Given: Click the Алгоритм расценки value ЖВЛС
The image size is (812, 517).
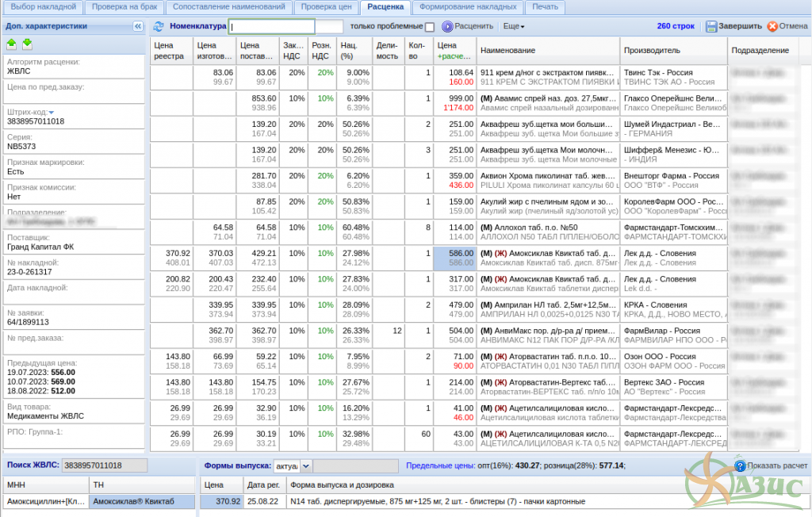Looking at the screenshot, I should (19, 71).
